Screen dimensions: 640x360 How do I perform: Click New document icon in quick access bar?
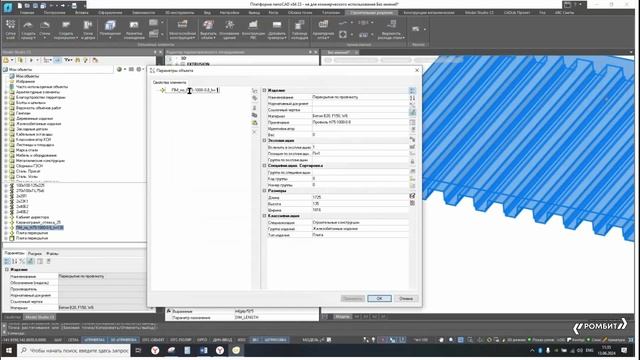click(20, 6)
